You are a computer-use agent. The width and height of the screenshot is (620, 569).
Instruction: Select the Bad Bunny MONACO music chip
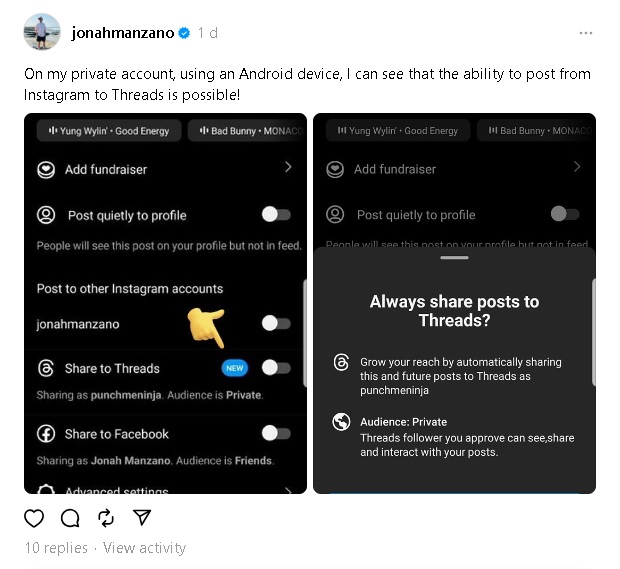[248, 131]
